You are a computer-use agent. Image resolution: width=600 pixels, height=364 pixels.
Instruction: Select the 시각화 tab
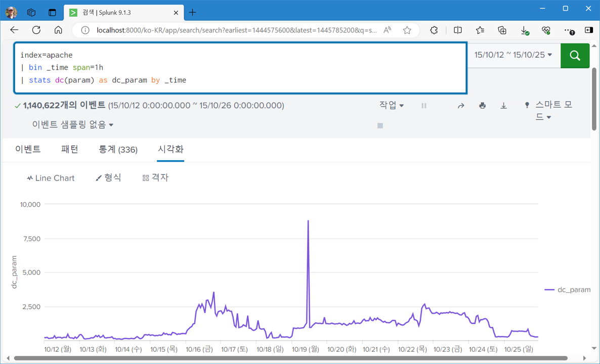coord(170,150)
